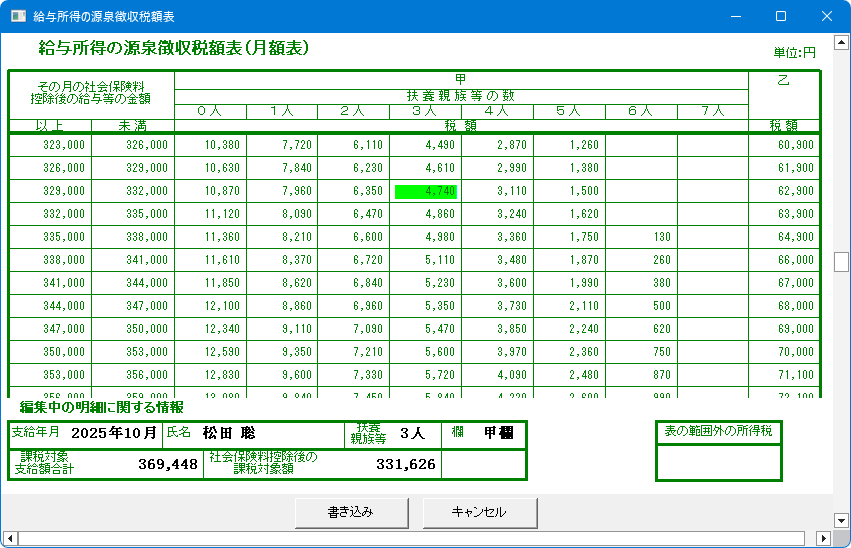The width and height of the screenshot is (851, 548).
Task: Click the 表の範囲外の所得税 value box
Action: pyautogui.click(x=718, y=463)
